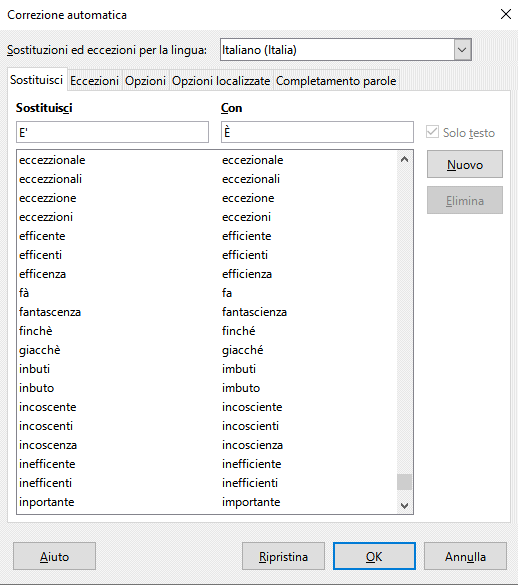
Task: Switch to the Eccezioni tab
Action: pyautogui.click(x=94, y=81)
